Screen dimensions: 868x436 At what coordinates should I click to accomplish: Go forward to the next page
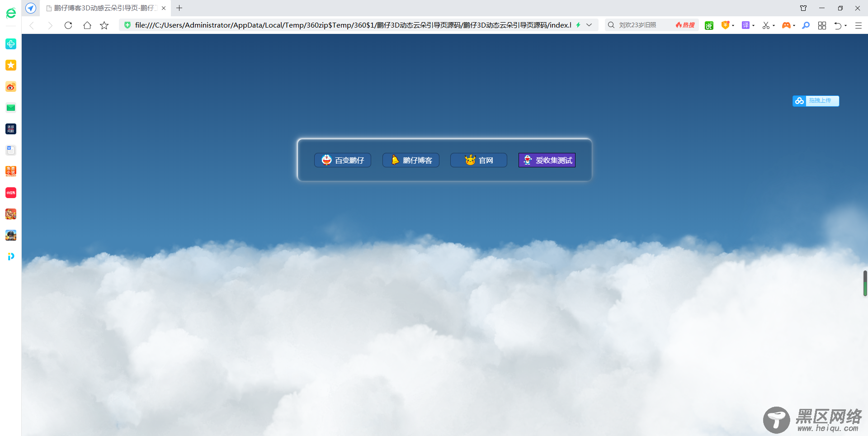point(50,25)
